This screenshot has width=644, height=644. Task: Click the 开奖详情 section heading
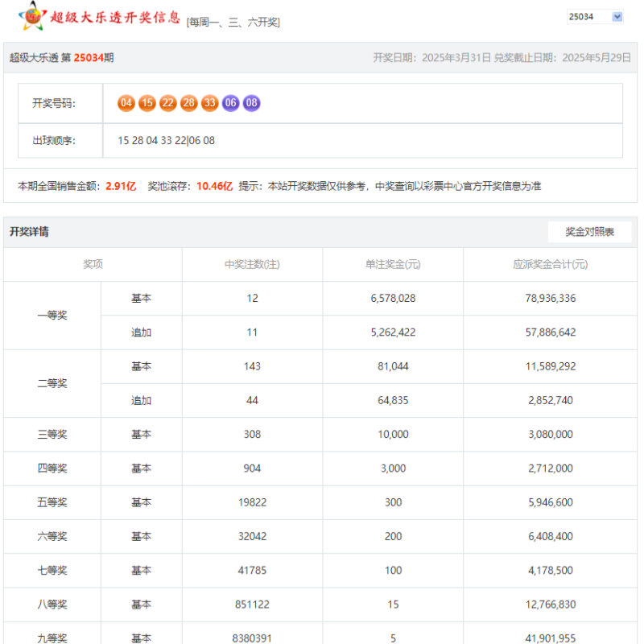click(x=29, y=232)
